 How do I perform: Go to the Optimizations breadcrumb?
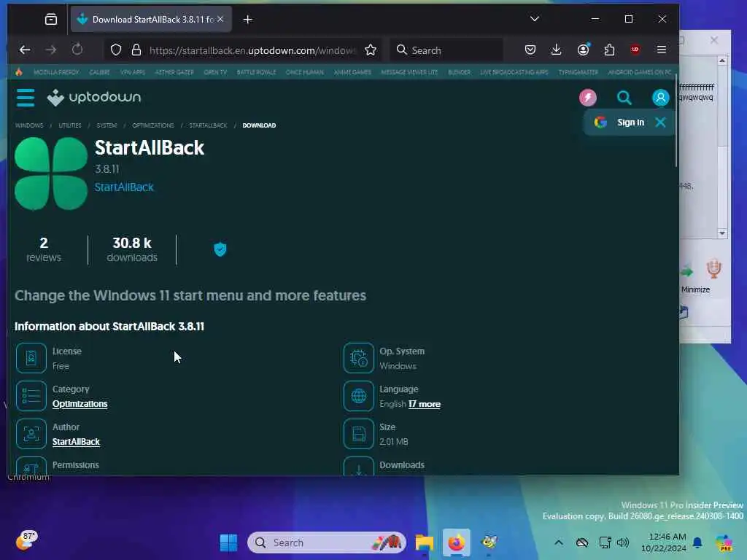[x=153, y=125]
